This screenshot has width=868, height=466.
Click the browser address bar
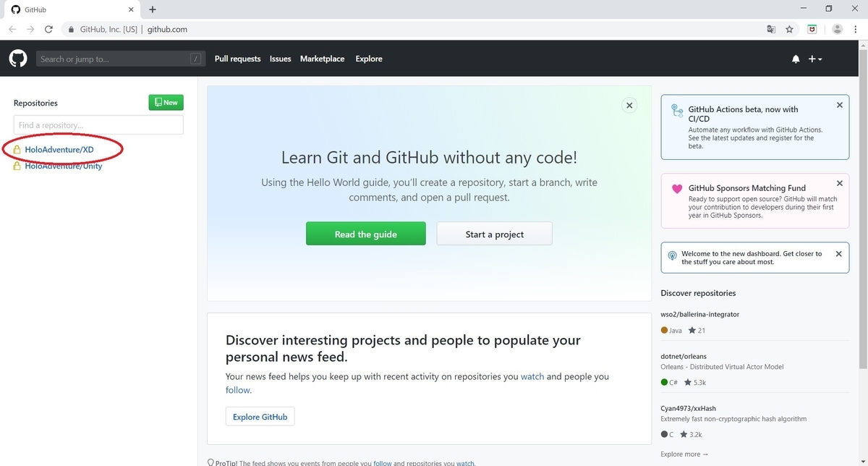tap(412, 30)
